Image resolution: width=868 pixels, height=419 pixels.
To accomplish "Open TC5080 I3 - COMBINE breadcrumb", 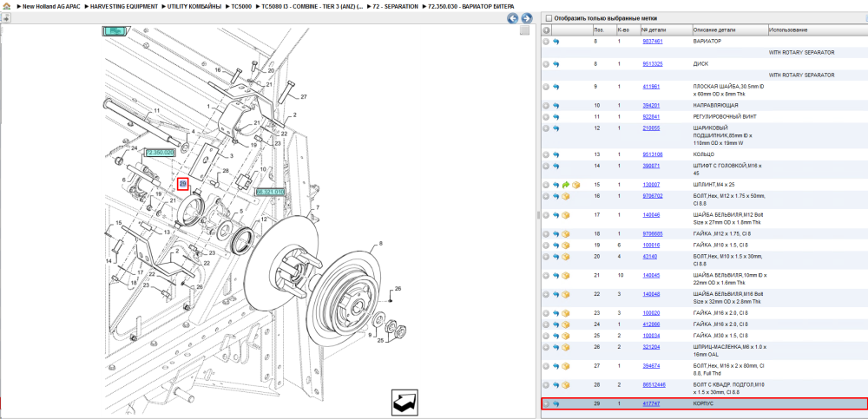I will [312, 6].
